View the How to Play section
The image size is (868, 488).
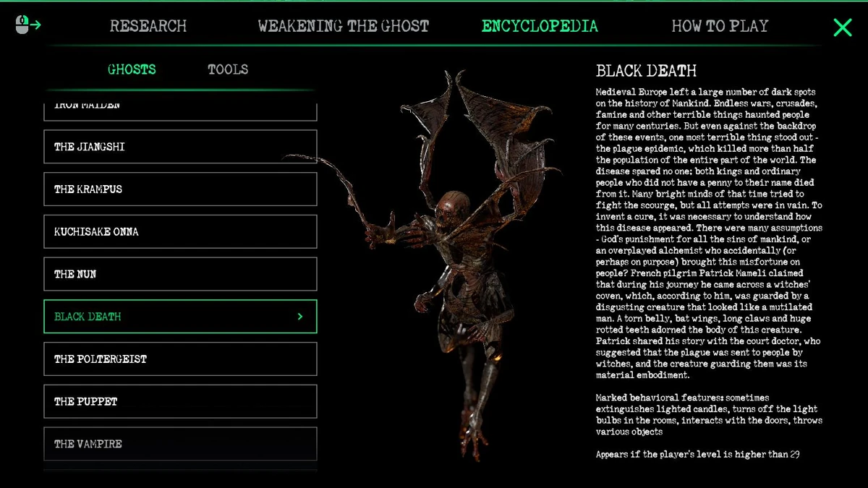720,26
